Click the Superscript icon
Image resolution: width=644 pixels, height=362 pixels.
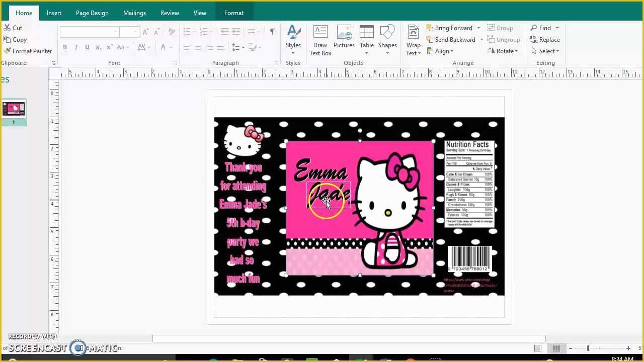(x=109, y=47)
